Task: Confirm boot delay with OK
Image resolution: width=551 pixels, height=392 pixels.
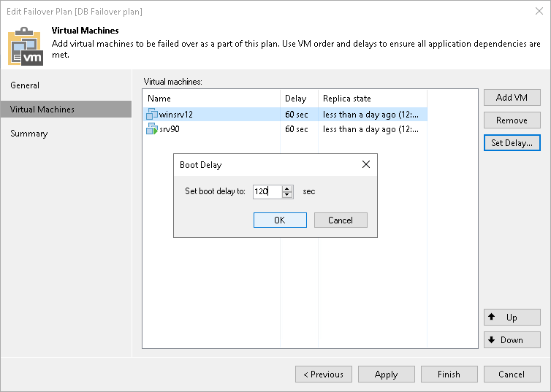Action: click(280, 220)
